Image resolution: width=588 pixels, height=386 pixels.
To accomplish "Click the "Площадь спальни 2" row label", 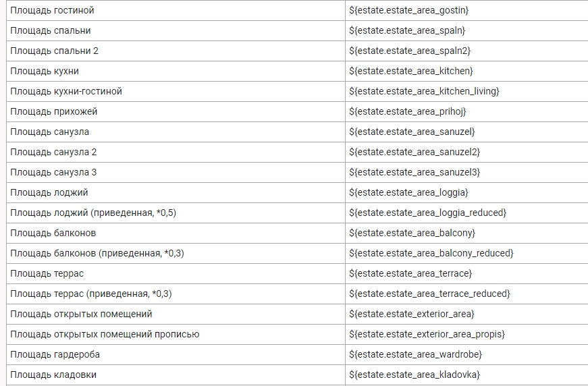I will click(54, 51).
